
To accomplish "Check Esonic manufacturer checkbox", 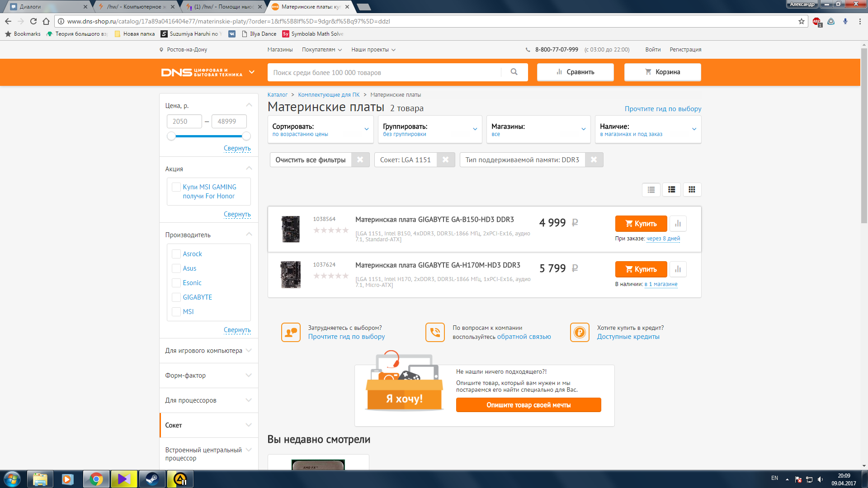I will [176, 283].
